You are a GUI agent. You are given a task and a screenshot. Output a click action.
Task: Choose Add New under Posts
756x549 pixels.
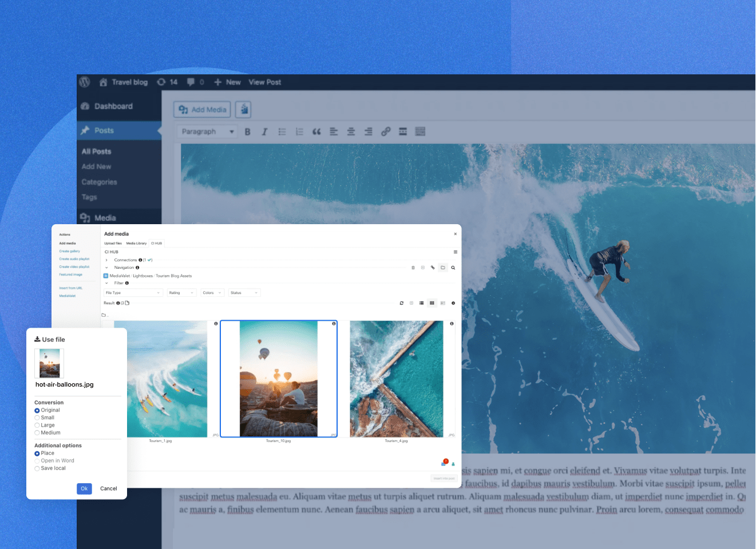tap(96, 166)
